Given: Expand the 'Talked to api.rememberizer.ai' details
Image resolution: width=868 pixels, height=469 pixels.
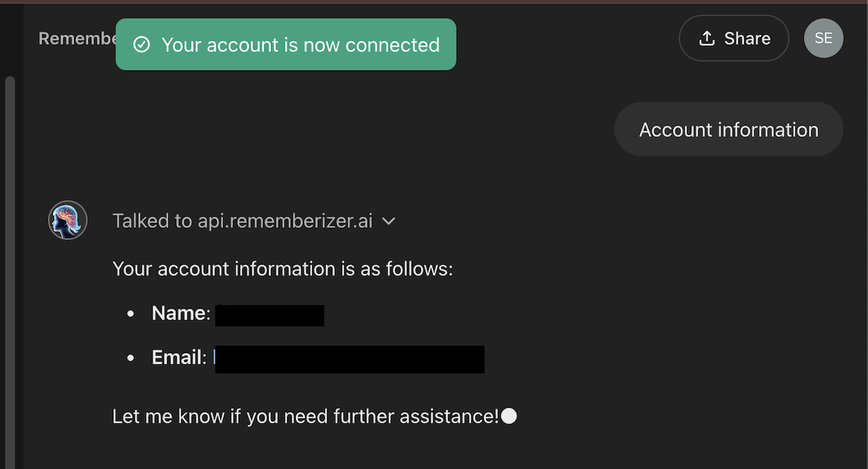Looking at the screenshot, I should point(388,221).
